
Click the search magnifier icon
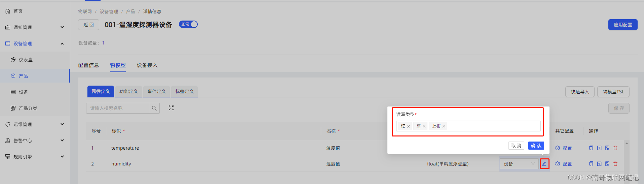tap(154, 108)
